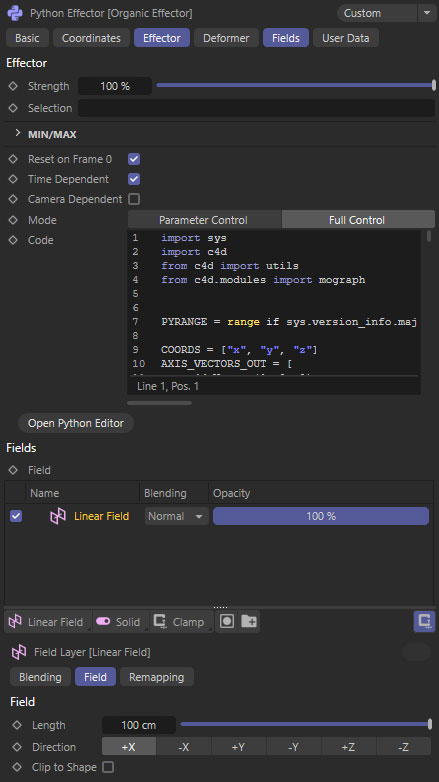Click the Linear Field layer icon in list

point(58,516)
